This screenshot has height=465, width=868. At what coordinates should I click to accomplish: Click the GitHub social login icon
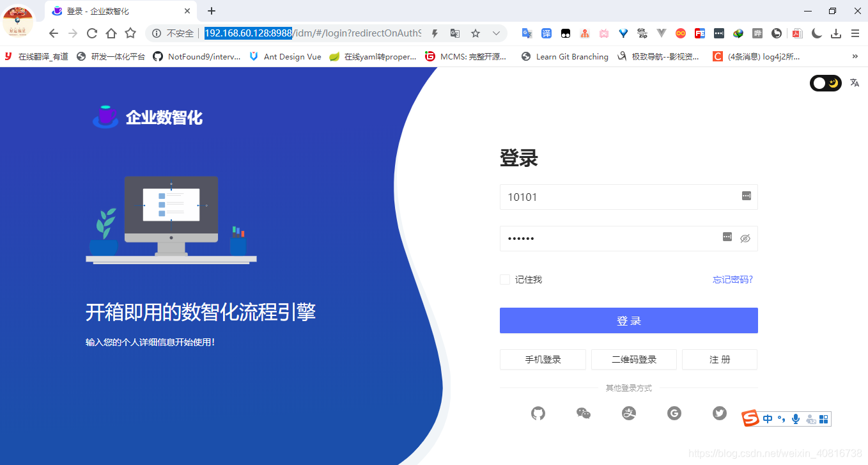pos(538,413)
